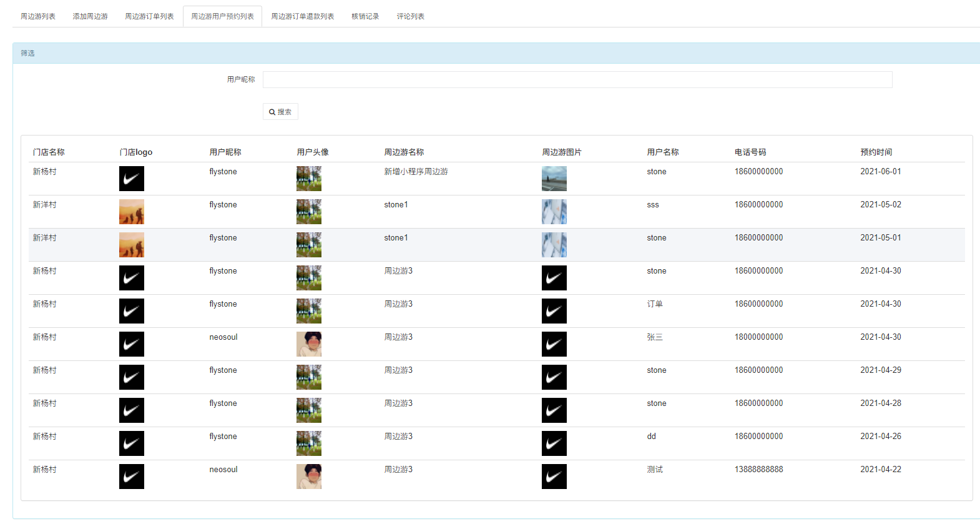Click date 2021-04-28

pyautogui.click(x=881, y=403)
